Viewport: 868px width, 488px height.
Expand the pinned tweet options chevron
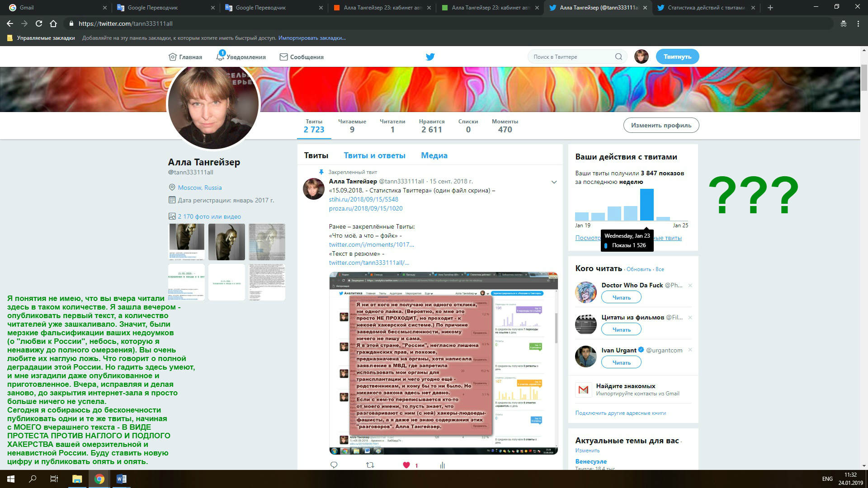(x=554, y=182)
